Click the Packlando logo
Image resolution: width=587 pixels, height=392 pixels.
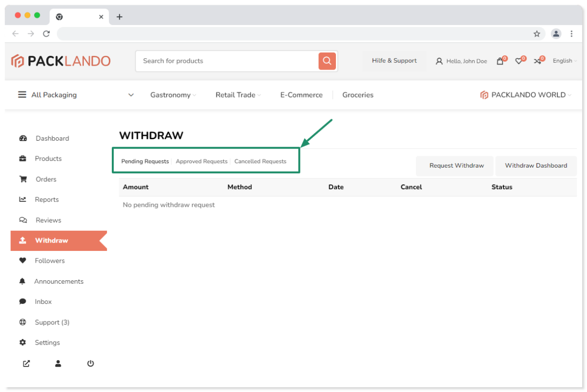[x=61, y=61]
